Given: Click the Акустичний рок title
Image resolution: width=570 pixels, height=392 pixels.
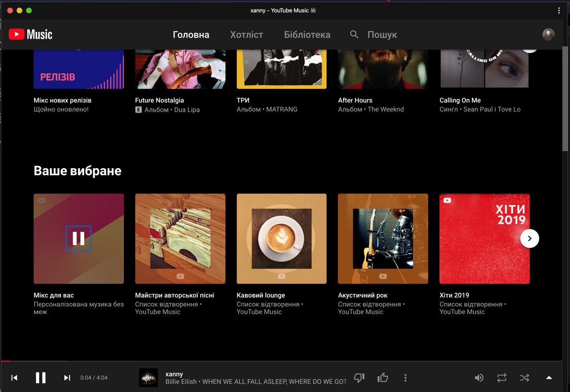Looking at the screenshot, I should [363, 295].
